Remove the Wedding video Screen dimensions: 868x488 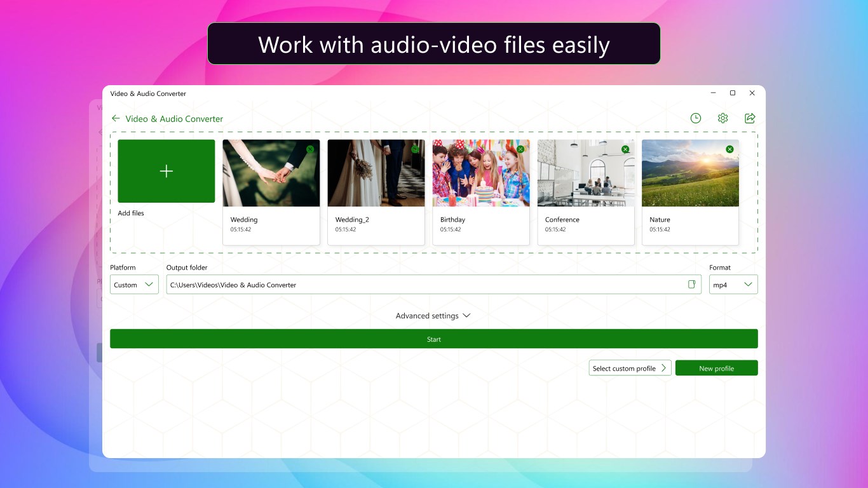tap(310, 149)
